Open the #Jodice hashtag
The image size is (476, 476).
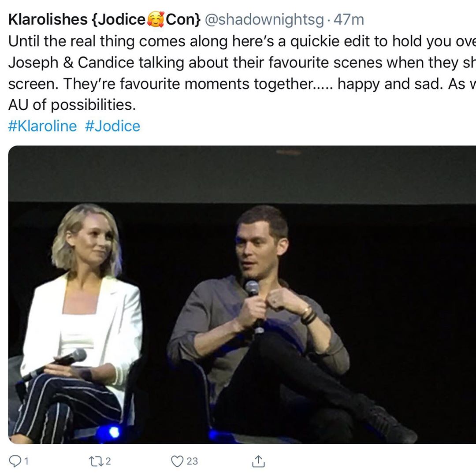click(x=113, y=126)
